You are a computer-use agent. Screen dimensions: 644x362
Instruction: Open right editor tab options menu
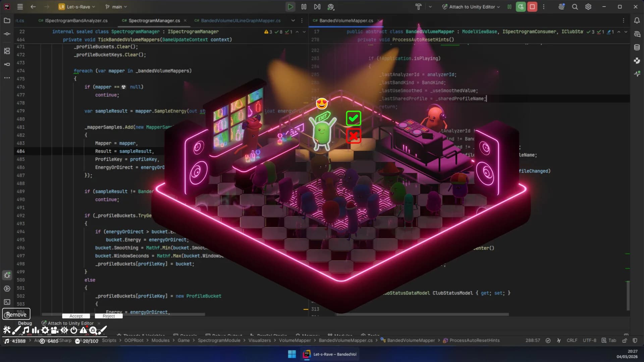click(624, 20)
